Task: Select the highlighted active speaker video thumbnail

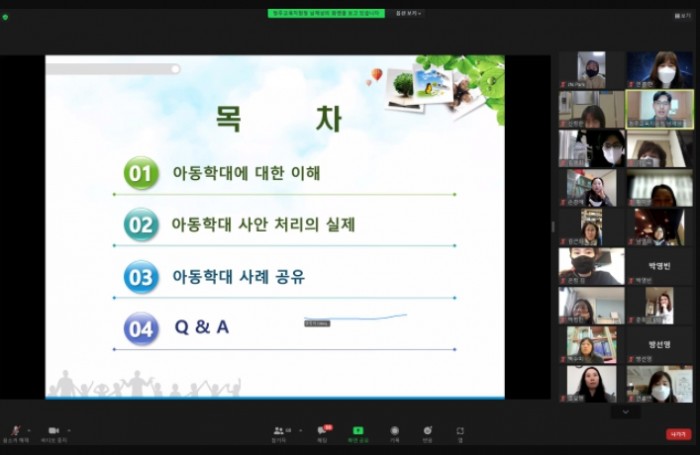Action: pyautogui.click(x=659, y=109)
